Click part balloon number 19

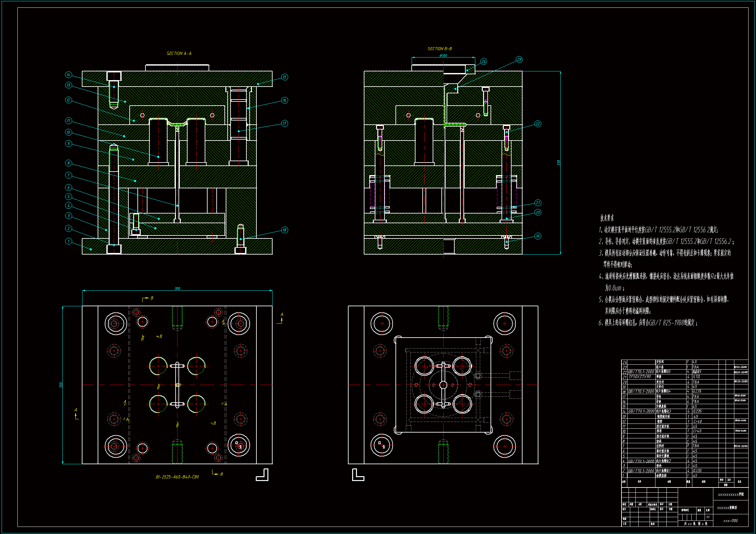(x=538, y=236)
